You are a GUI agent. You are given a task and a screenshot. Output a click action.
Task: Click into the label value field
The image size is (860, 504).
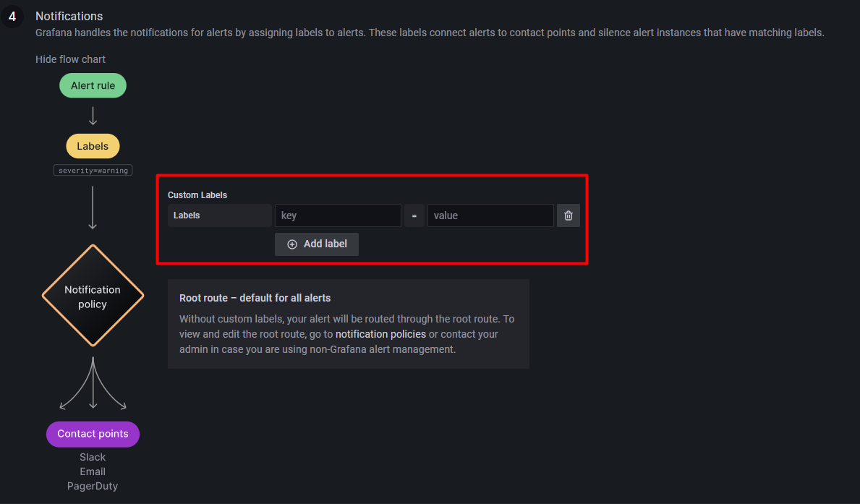click(x=490, y=215)
